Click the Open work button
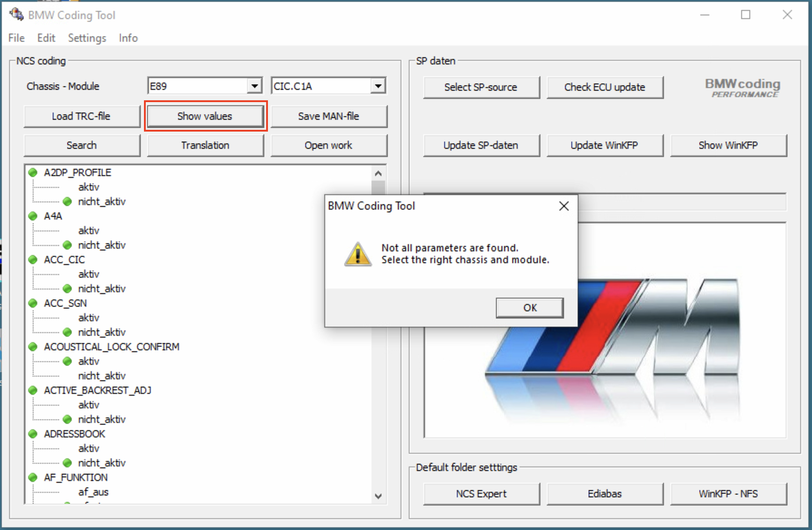The height and width of the screenshot is (530, 812). [329, 145]
